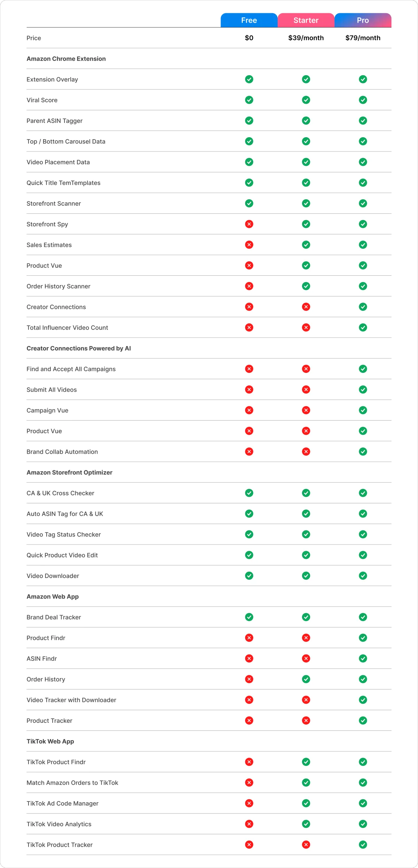Click the Amazon Chrome Extension section heading
The width and height of the screenshot is (418, 868).
[x=66, y=58]
